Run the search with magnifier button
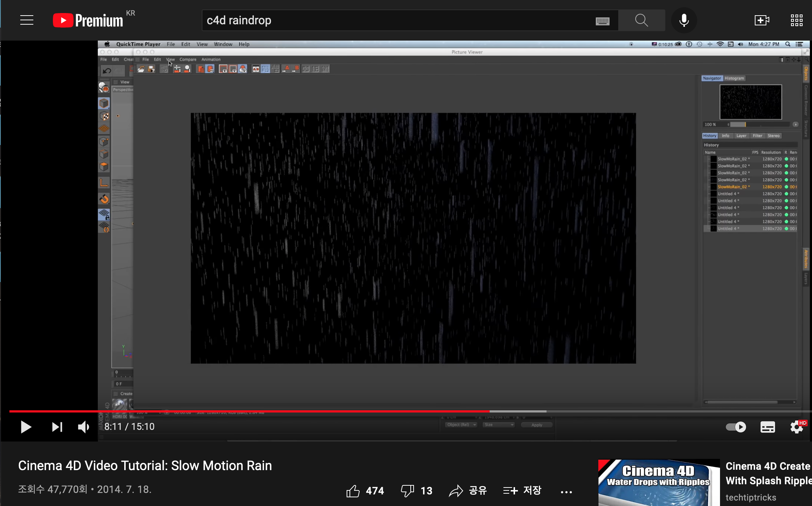Image resolution: width=812 pixels, height=506 pixels. [641, 20]
